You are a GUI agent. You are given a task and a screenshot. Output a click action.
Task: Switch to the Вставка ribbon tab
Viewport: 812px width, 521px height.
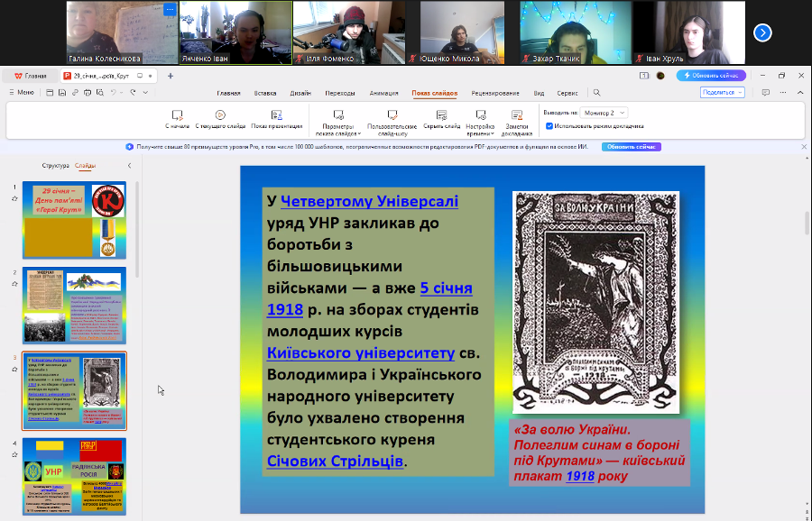pos(265,93)
